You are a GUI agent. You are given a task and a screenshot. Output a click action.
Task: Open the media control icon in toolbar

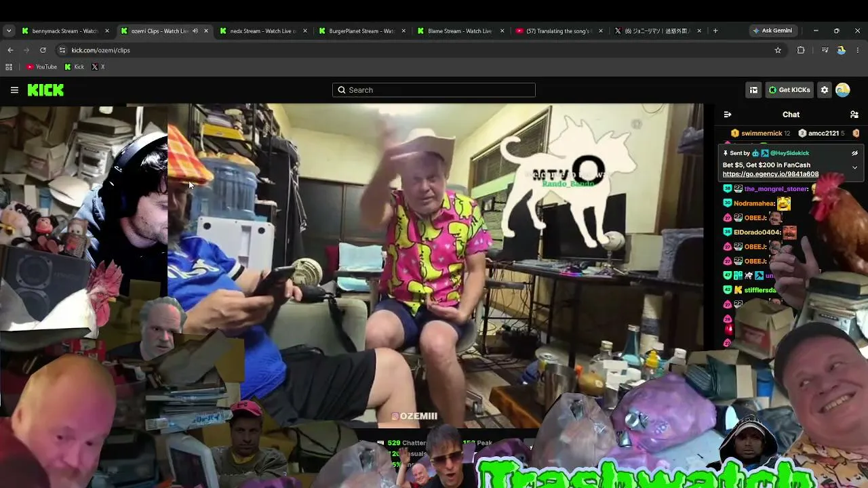point(825,50)
